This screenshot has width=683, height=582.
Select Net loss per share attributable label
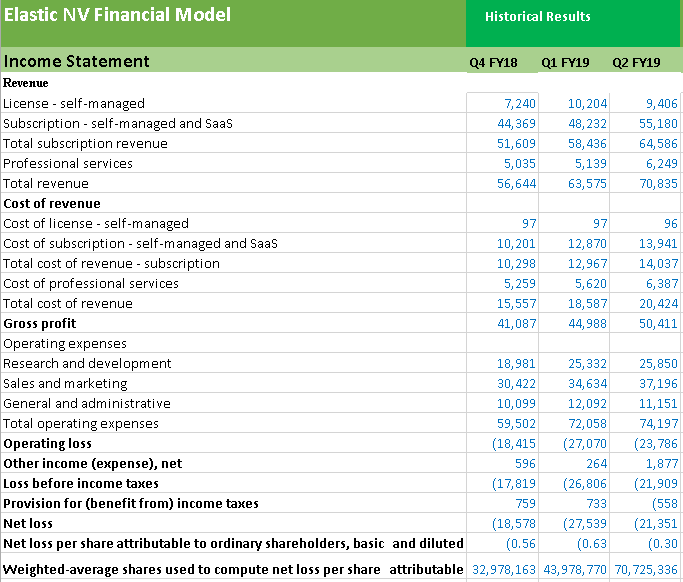[x=233, y=544]
